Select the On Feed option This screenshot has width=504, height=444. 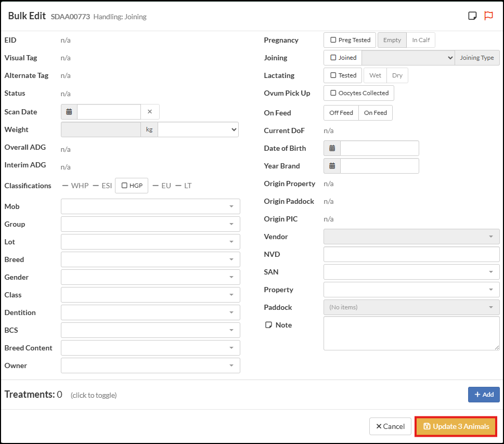pyautogui.click(x=375, y=113)
